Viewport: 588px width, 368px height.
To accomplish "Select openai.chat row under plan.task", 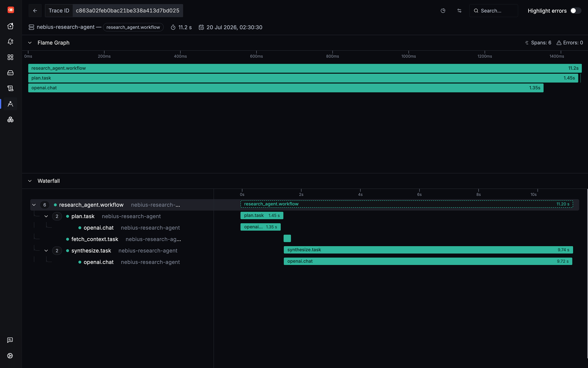I will [122, 228].
